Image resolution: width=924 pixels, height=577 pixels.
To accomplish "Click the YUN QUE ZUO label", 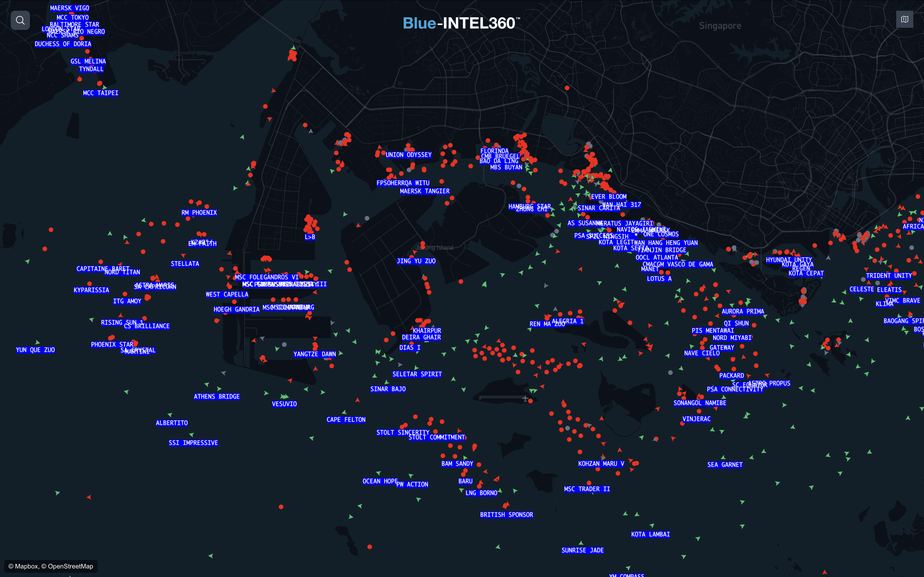I will [x=35, y=350].
